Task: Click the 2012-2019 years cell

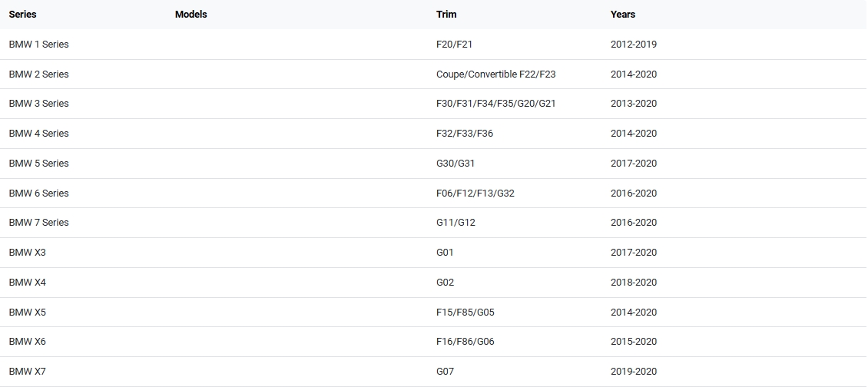Action: 633,45
